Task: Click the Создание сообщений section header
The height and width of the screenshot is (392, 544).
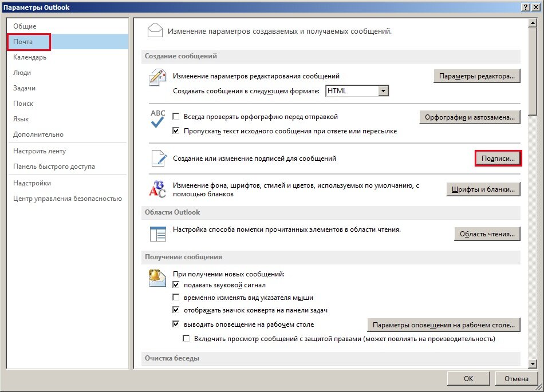Action: [x=330, y=56]
